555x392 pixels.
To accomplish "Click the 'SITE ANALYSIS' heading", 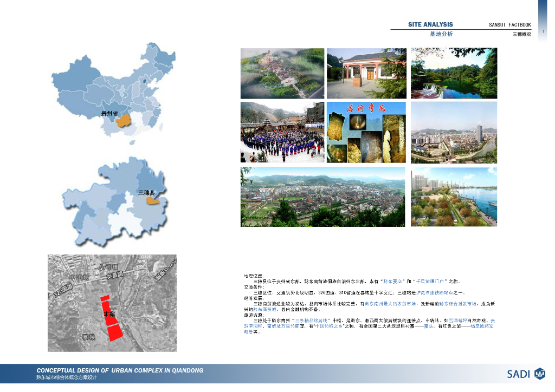I will 430,24.
